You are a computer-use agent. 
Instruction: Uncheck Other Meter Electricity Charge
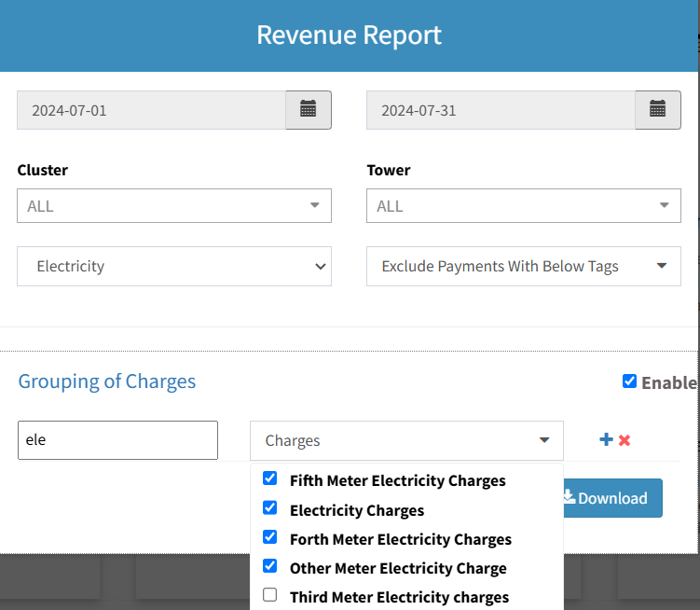pyautogui.click(x=270, y=566)
